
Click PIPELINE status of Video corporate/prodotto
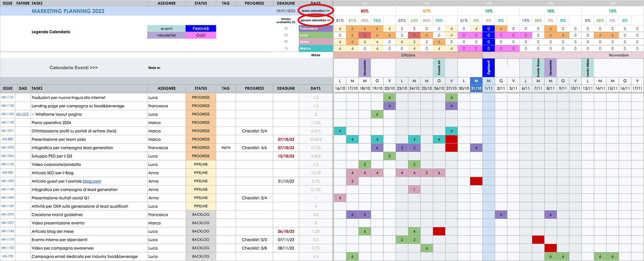click(x=201, y=165)
